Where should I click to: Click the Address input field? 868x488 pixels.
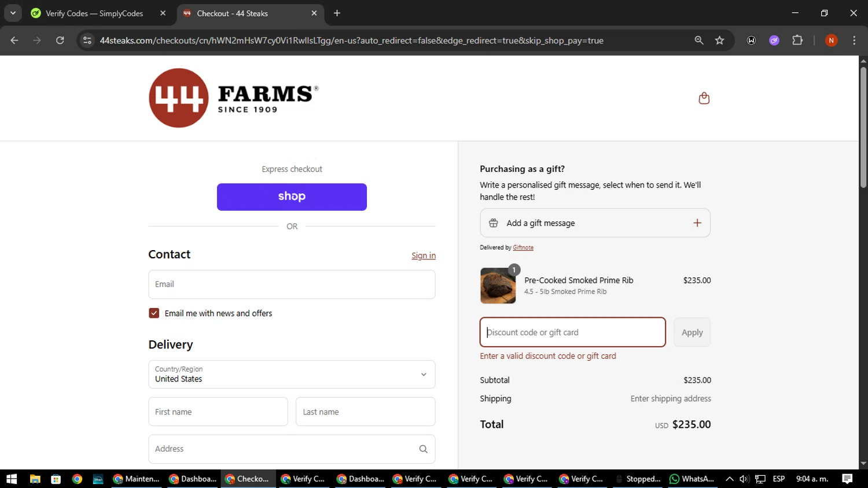292,449
